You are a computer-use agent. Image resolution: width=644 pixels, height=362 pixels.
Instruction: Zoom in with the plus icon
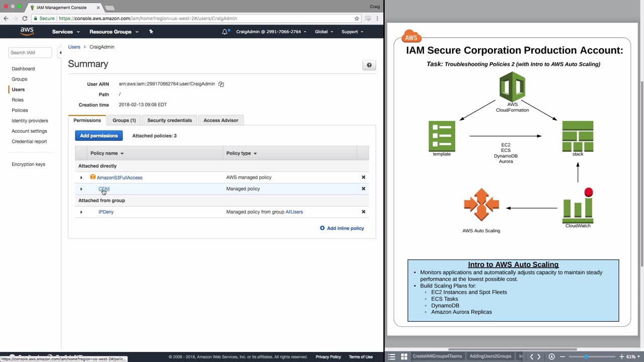[x=621, y=357]
